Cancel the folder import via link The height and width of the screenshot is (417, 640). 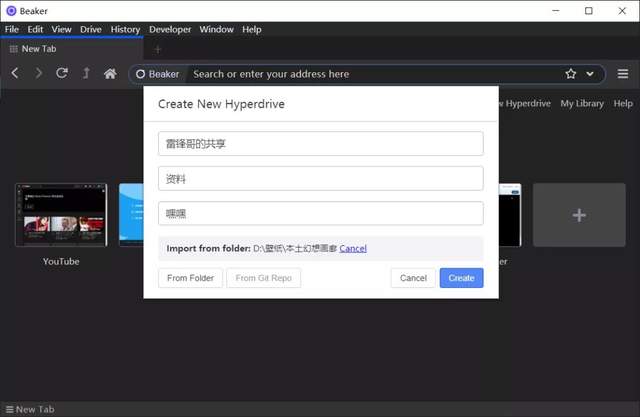click(353, 248)
